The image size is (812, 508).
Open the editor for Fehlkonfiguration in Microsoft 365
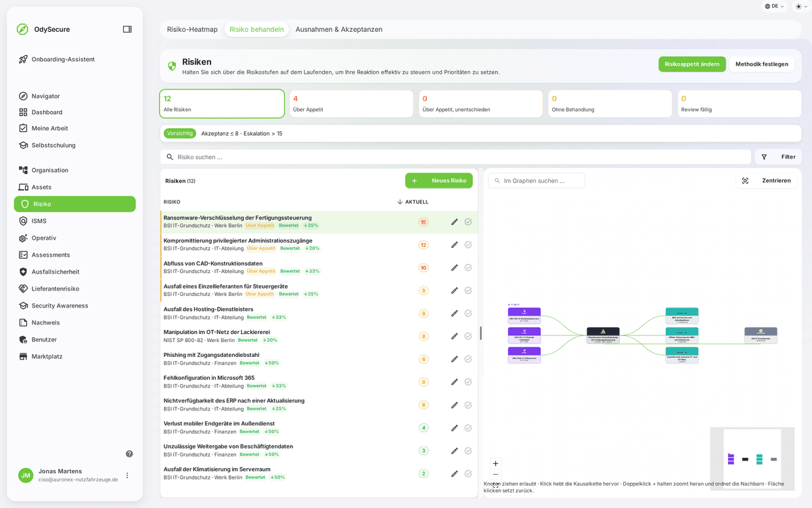click(455, 382)
